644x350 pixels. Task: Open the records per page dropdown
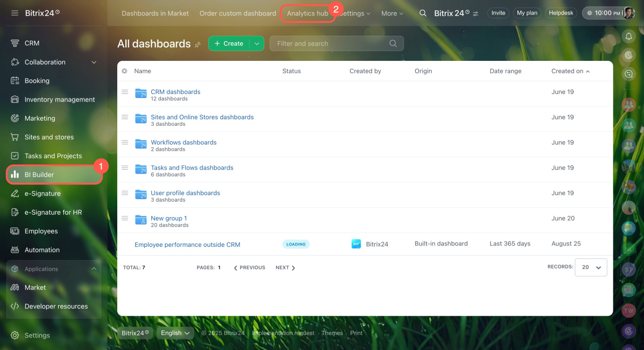(x=592, y=268)
